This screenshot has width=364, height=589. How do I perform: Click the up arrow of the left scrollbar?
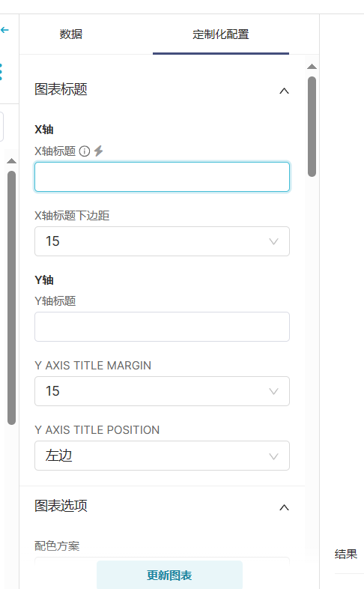coord(12,161)
